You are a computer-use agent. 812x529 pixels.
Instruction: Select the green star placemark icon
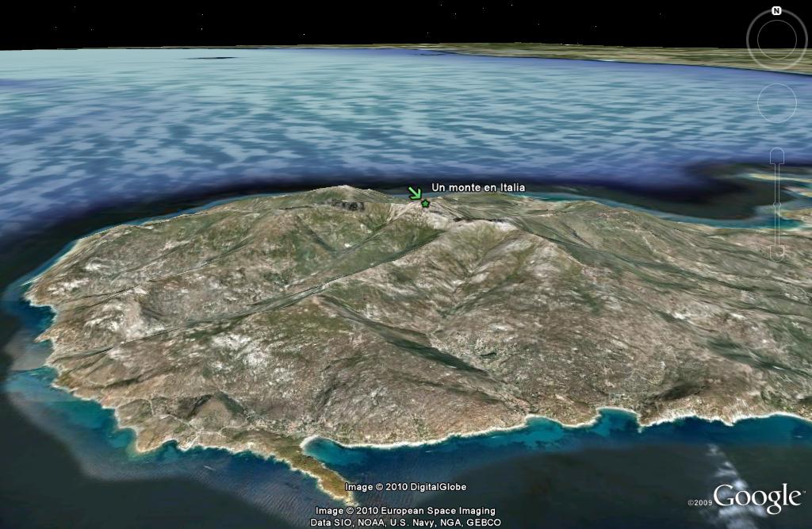point(426,204)
